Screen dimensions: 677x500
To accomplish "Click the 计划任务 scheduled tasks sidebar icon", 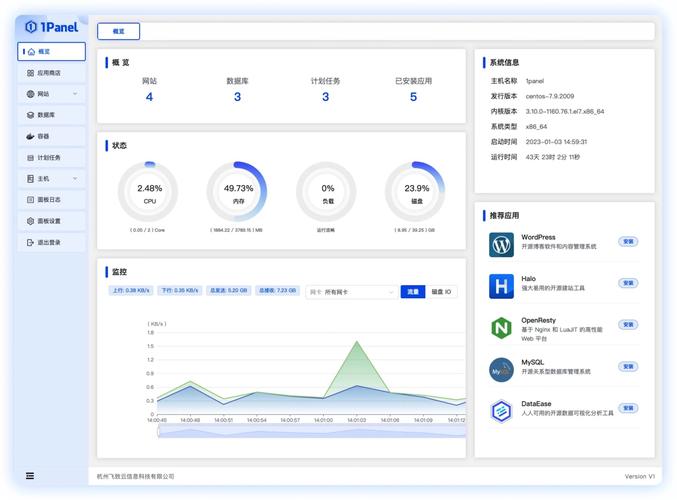I will [30, 157].
